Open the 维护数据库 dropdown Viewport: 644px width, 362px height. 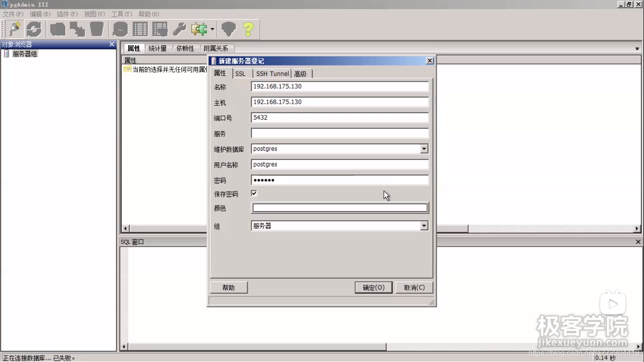[424, 148]
